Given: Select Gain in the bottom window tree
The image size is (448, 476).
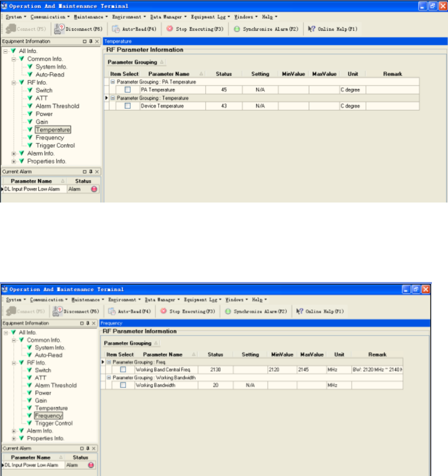Looking at the screenshot, I should (x=41, y=400).
